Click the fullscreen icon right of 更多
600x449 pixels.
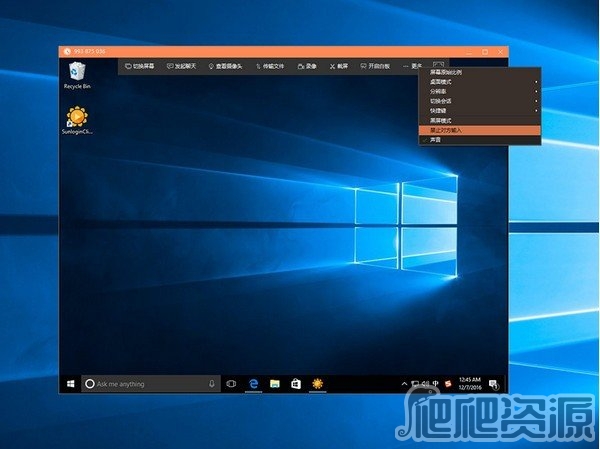tap(438, 66)
